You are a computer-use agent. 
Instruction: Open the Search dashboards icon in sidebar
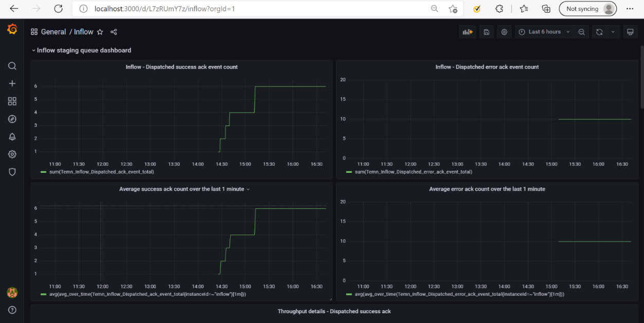12,66
